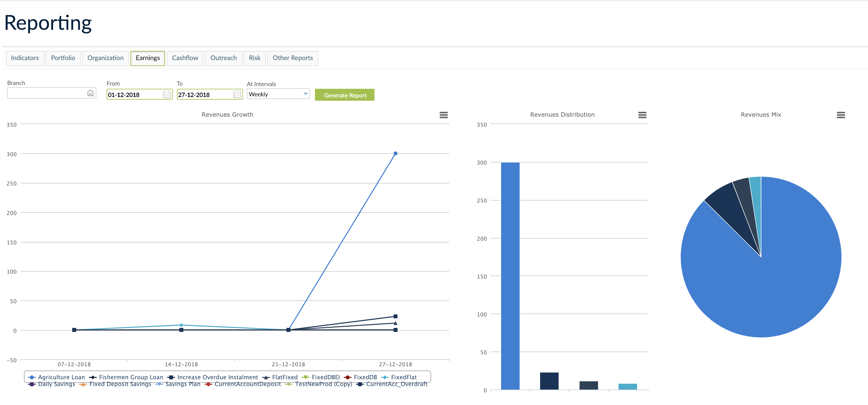868x405 pixels.
Task: Click the Generate Report button
Action: coord(344,95)
